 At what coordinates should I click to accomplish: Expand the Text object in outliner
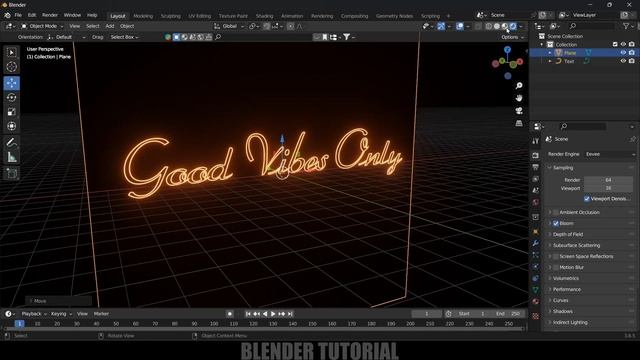pyautogui.click(x=550, y=61)
